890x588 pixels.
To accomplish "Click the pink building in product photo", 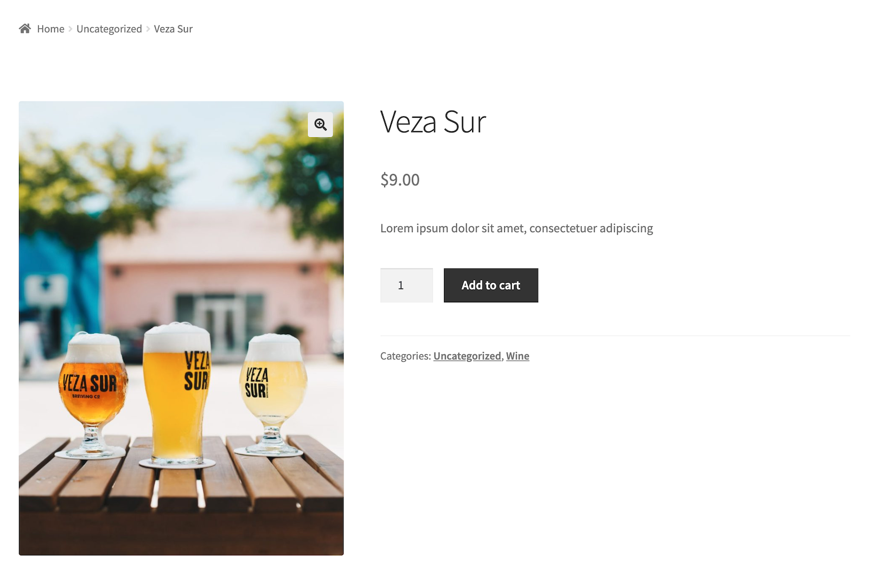I will (217, 271).
